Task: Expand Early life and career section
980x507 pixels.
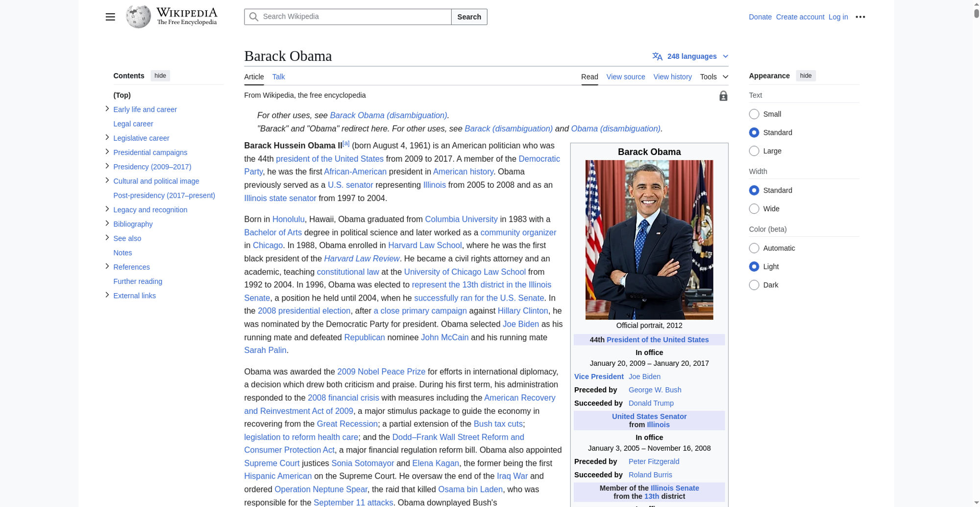Action: pos(107,109)
